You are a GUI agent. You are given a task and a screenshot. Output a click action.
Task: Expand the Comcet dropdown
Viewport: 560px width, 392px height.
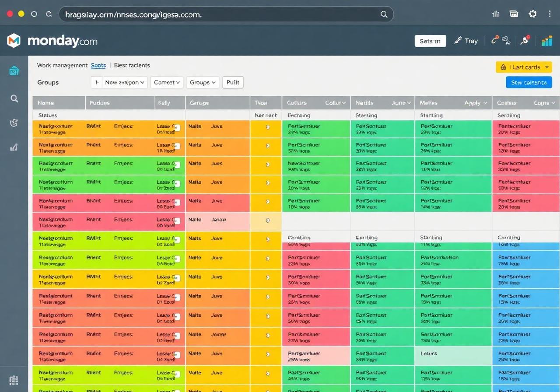click(167, 82)
